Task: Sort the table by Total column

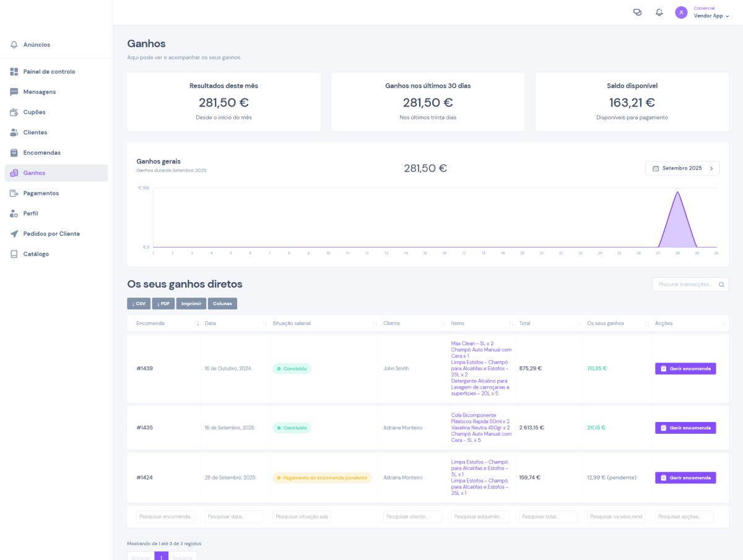Action: point(524,322)
